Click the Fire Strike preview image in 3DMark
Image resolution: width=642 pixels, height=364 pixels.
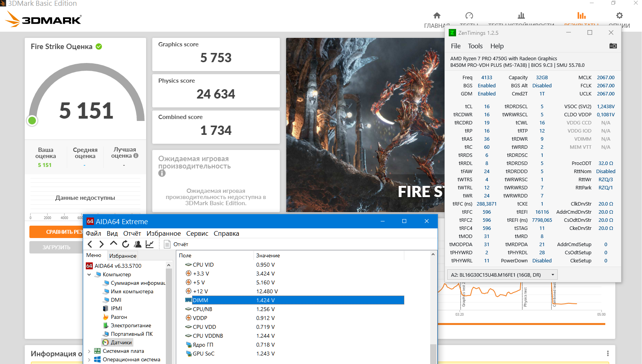click(365, 125)
